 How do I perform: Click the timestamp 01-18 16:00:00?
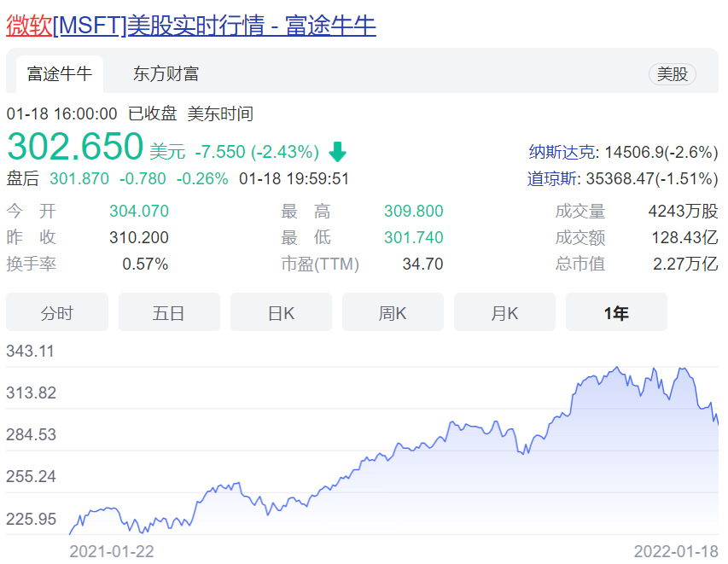[x=61, y=113]
